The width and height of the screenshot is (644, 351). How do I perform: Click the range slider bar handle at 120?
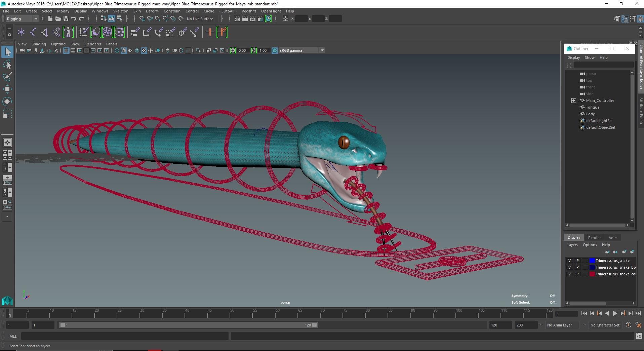pyautogui.click(x=314, y=325)
